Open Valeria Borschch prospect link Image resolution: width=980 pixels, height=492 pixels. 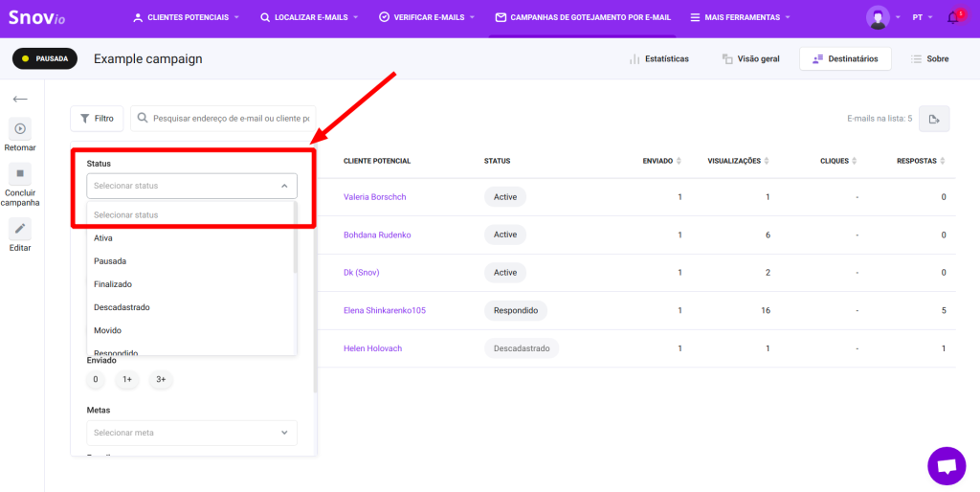(375, 197)
